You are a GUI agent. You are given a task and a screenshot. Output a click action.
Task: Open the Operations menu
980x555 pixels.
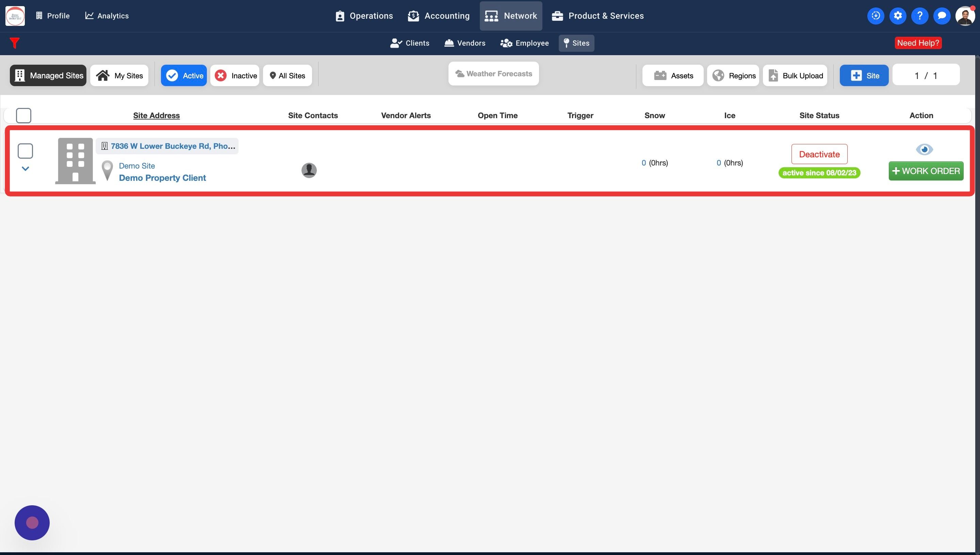coord(364,16)
